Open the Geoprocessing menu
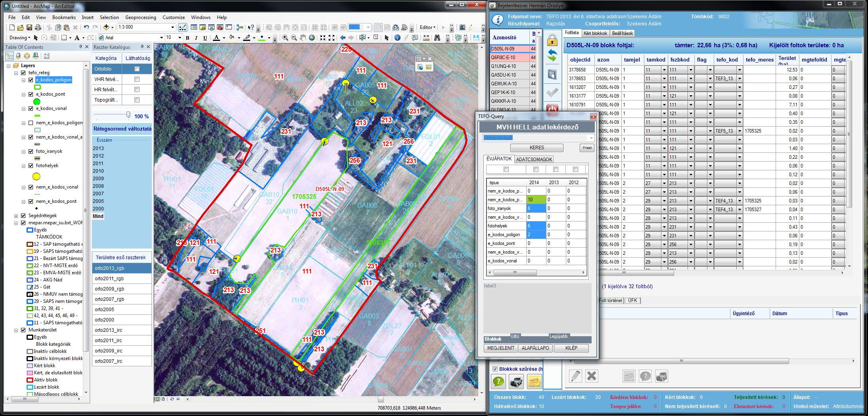 coord(141,17)
